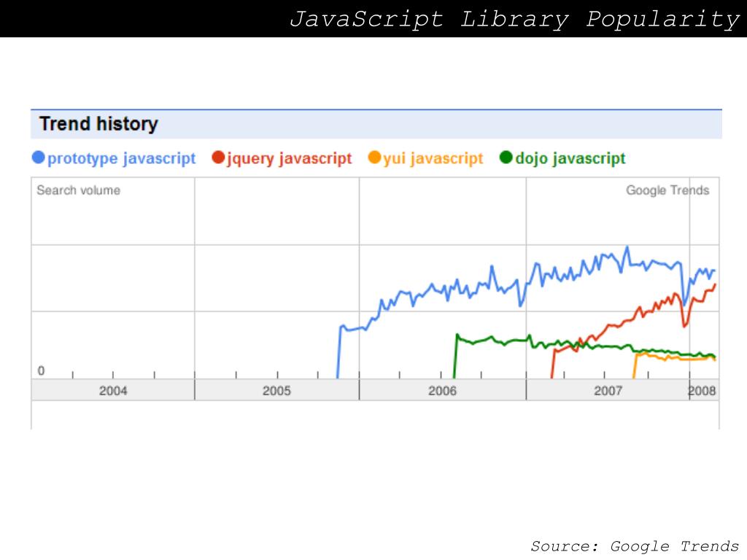Click the Source: Google Trends caption
Screen dimensions: 747x560
[635, 546]
